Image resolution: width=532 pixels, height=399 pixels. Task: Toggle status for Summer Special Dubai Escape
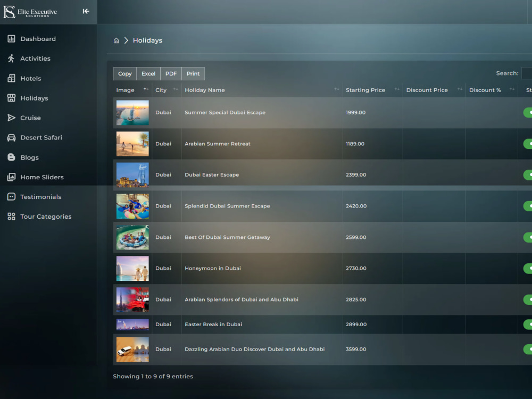[x=528, y=113]
